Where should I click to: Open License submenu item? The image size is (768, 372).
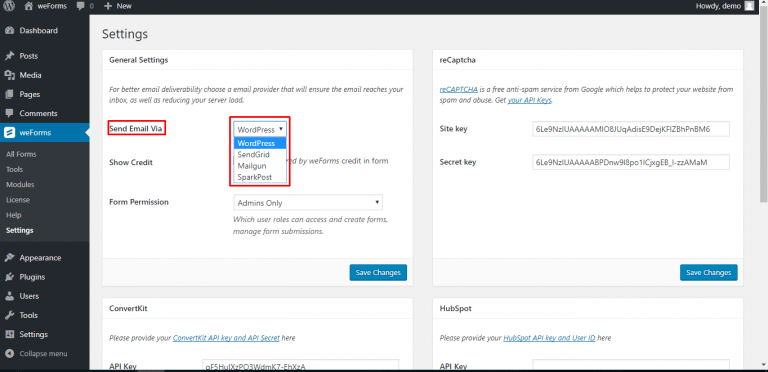pos(18,200)
